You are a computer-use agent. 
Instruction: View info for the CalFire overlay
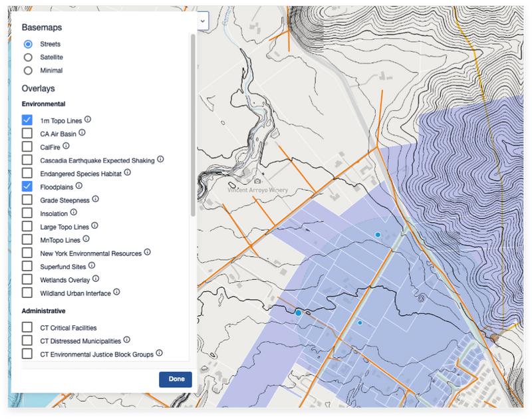click(x=66, y=146)
